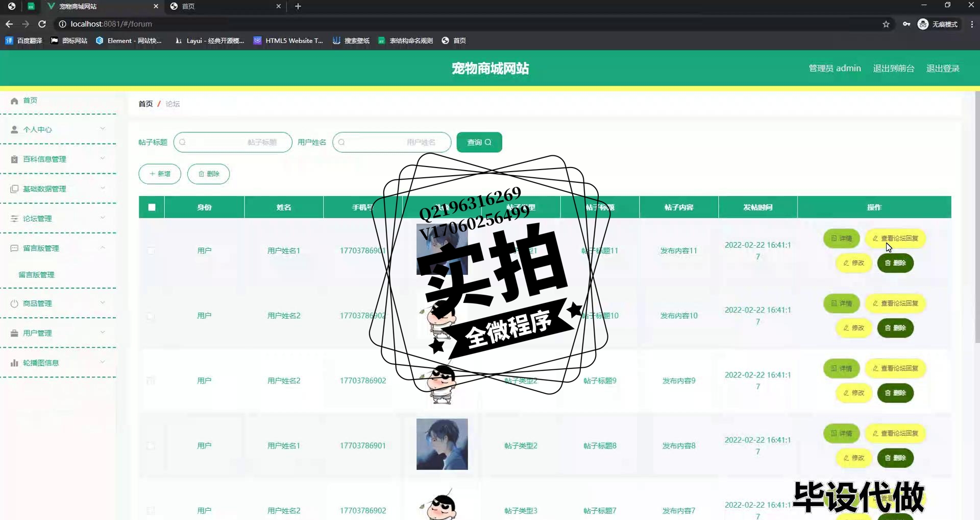Click 查看论坛回复 for the 帖子标题10 row
This screenshot has height=520, width=980.
pos(895,303)
